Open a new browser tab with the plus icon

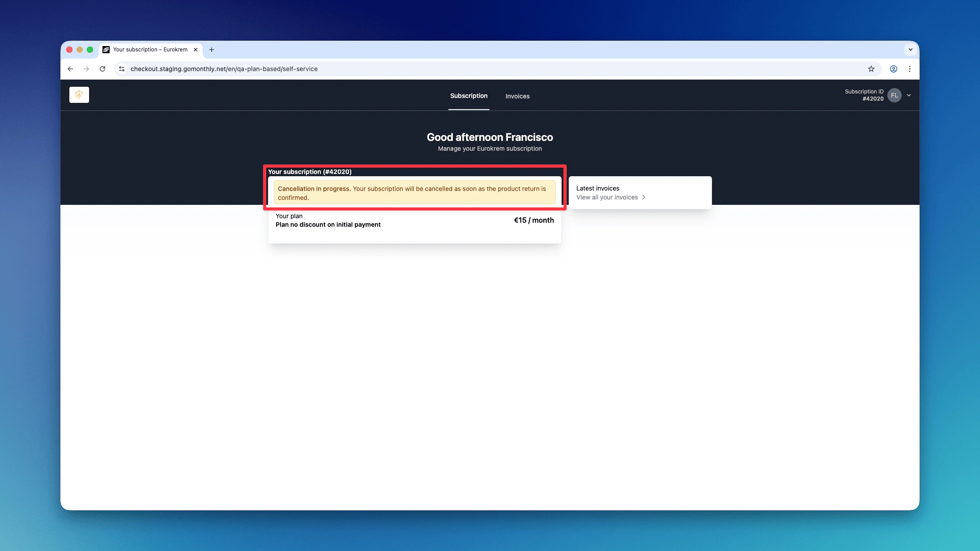212,50
